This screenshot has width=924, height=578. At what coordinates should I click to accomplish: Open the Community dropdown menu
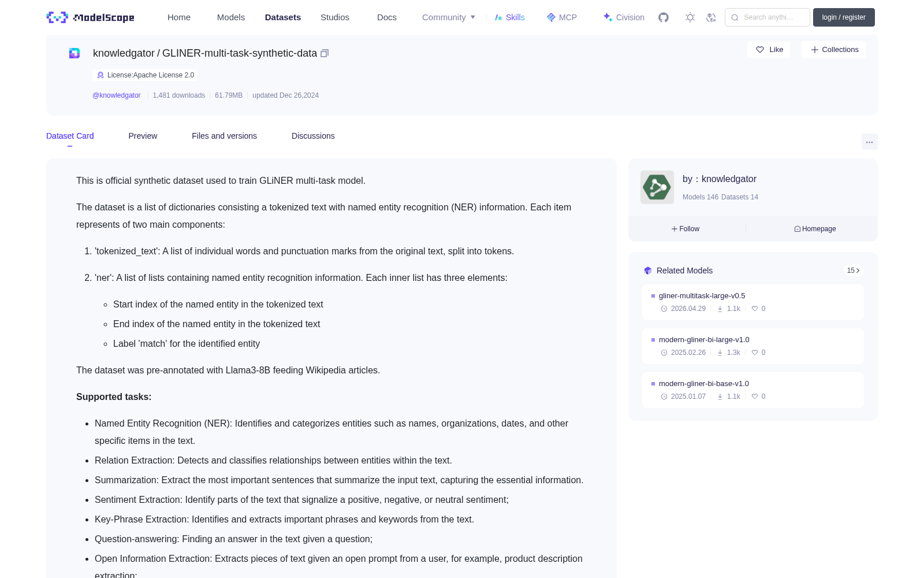click(449, 17)
